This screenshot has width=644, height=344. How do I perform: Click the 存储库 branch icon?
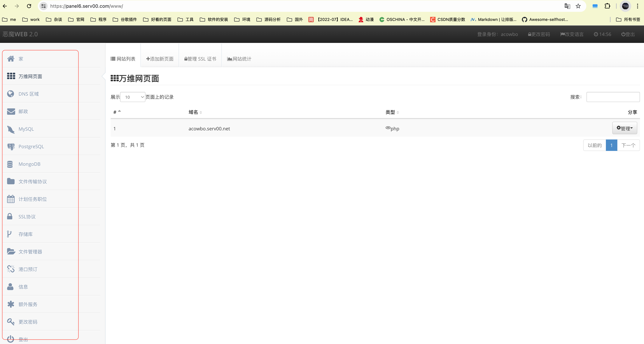point(9,234)
